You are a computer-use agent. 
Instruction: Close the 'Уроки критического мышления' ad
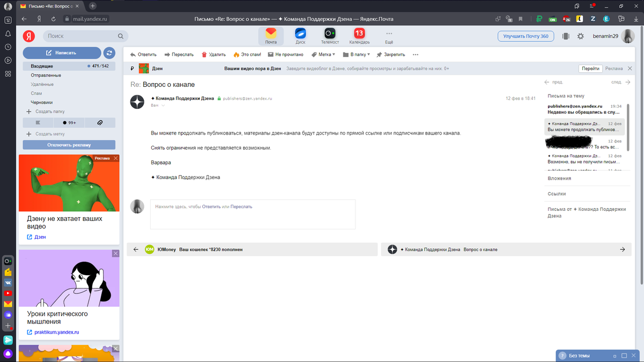pyautogui.click(x=115, y=253)
